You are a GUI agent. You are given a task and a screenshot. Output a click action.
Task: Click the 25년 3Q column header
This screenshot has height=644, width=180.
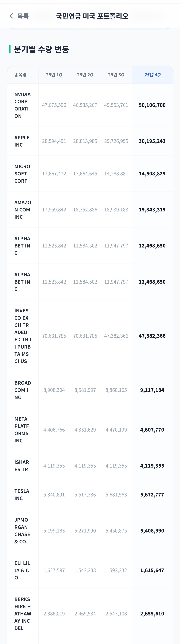pos(116,75)
